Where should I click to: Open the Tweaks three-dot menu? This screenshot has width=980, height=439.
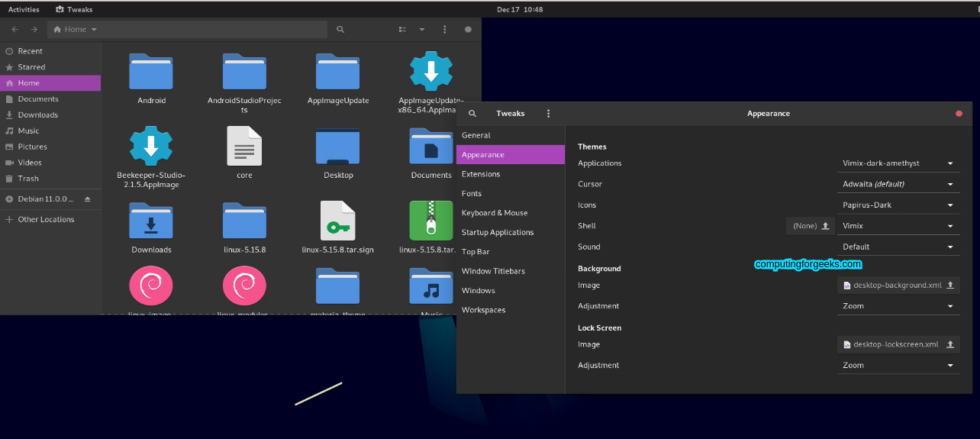pos(548,113)
